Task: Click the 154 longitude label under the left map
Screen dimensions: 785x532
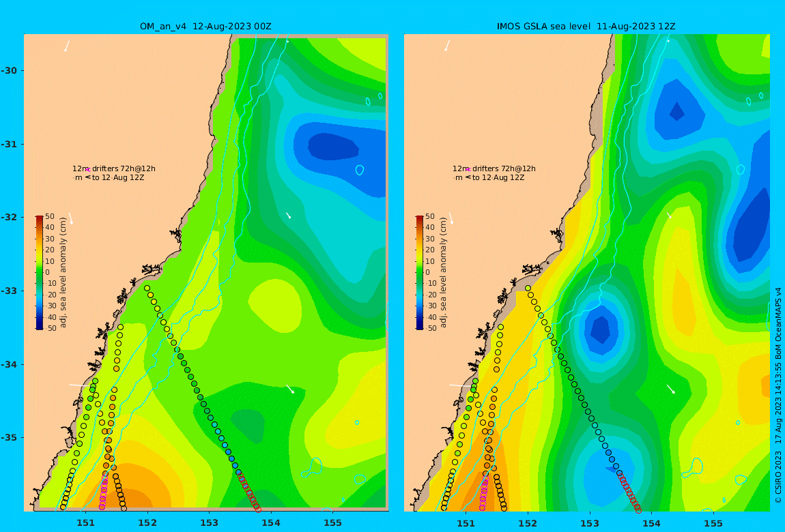Action: (x=271, y=523)
